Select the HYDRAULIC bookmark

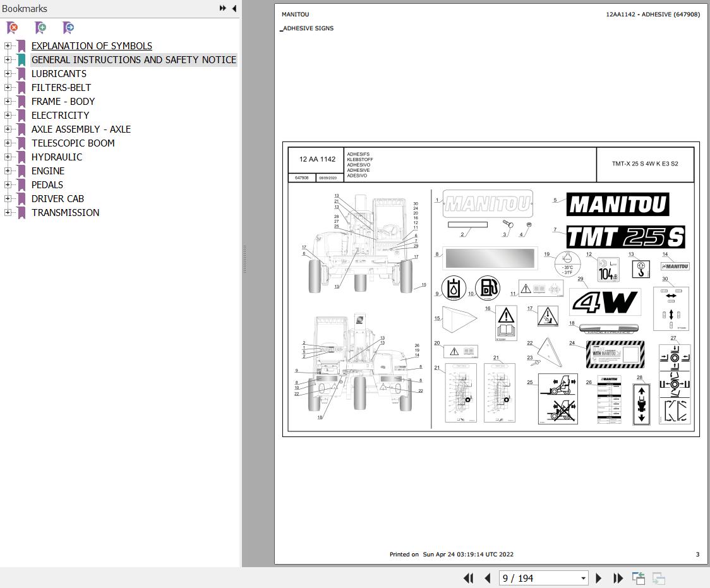[x=57, y=157]
